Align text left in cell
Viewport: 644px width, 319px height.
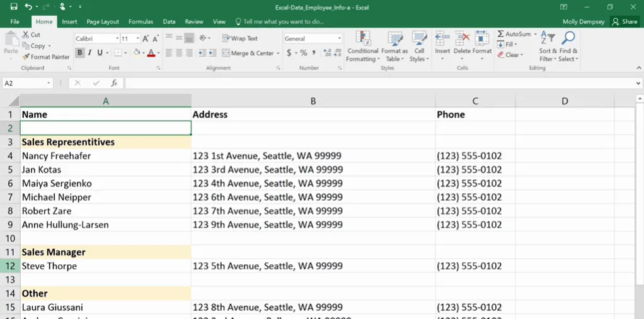coord(169,53)
